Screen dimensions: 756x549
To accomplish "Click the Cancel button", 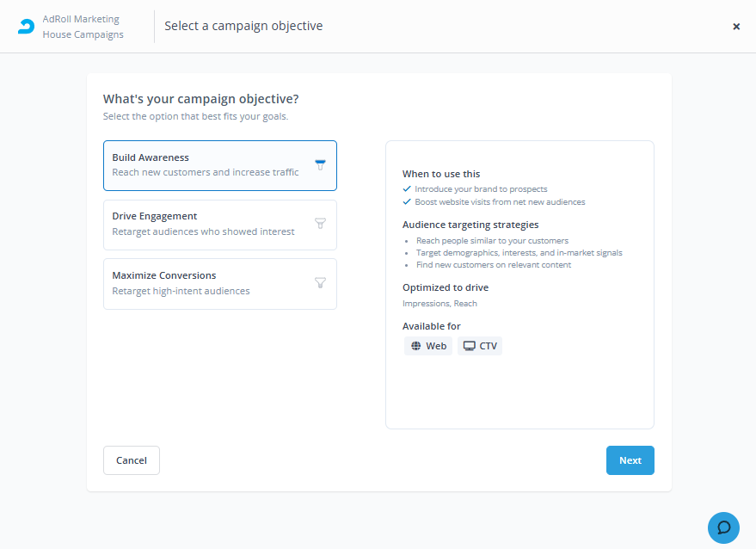I will coord(132,460).
